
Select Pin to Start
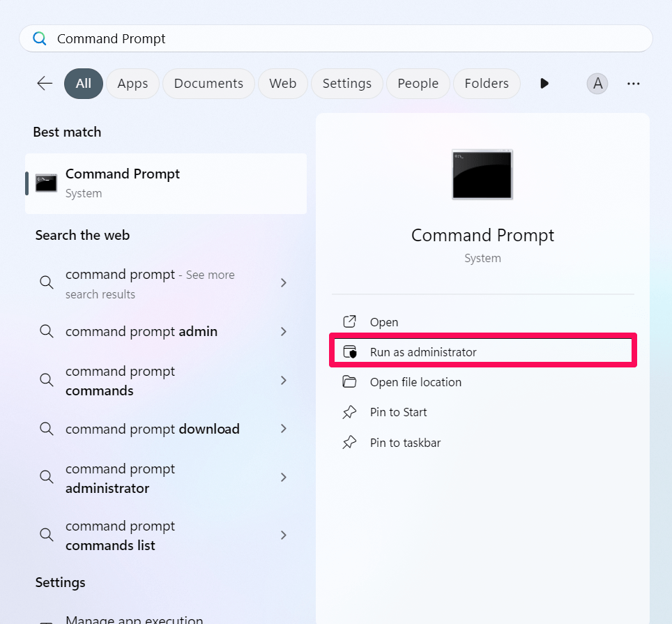[483, 412]
